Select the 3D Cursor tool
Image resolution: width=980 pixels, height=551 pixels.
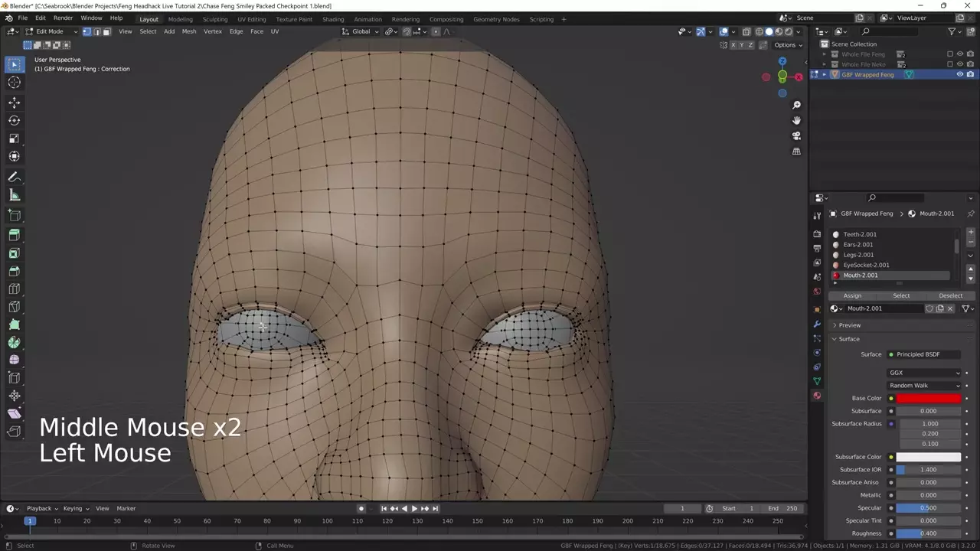click(14, 83)
